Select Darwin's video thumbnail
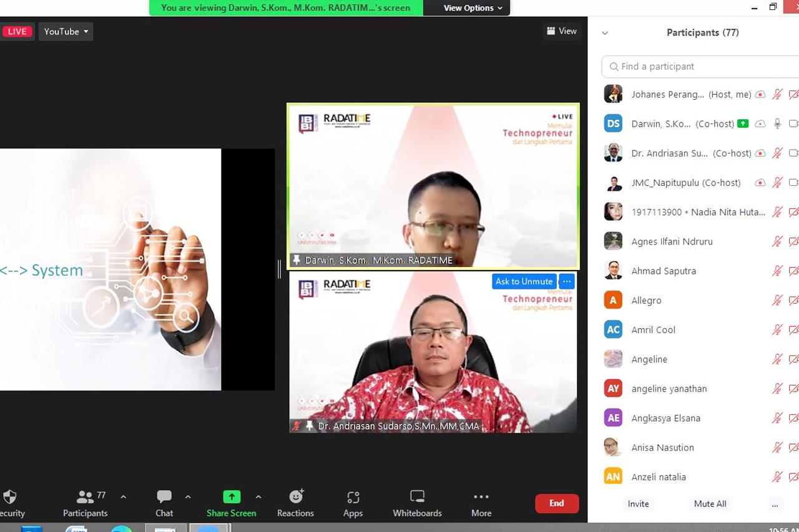This screenshot has height=532, width=799. 433,186
